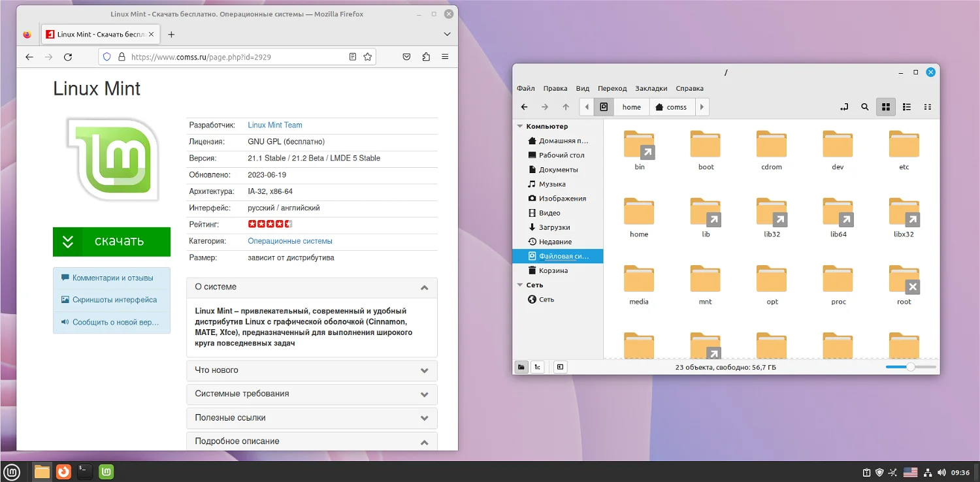Toggle location entry field in Nemo toolbar
Viewport: 980px width, 482px height.
click(x=843, y=106)
